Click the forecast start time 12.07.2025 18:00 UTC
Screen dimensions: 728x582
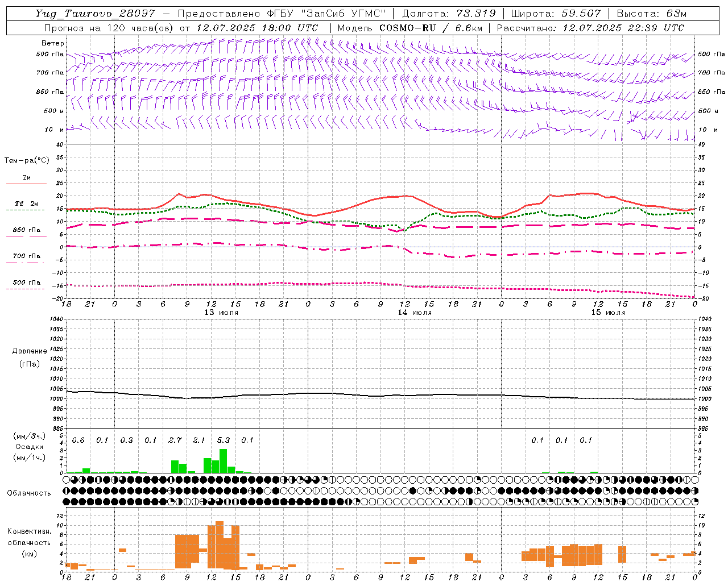click(257, 28)
